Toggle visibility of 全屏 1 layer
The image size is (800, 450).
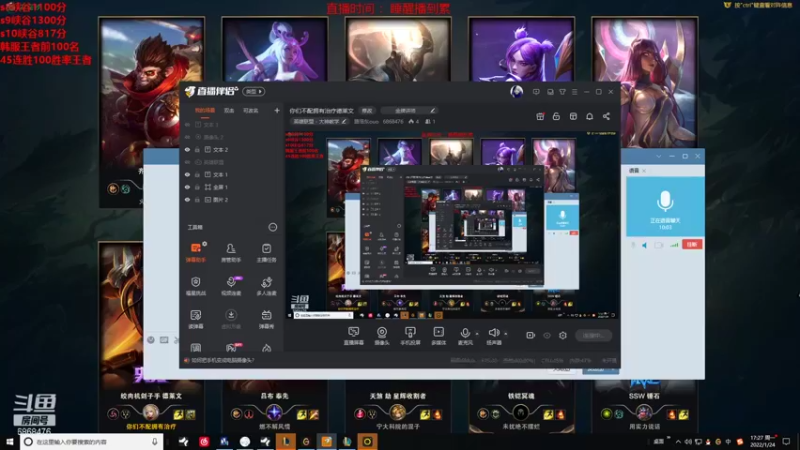click(187, 187)
